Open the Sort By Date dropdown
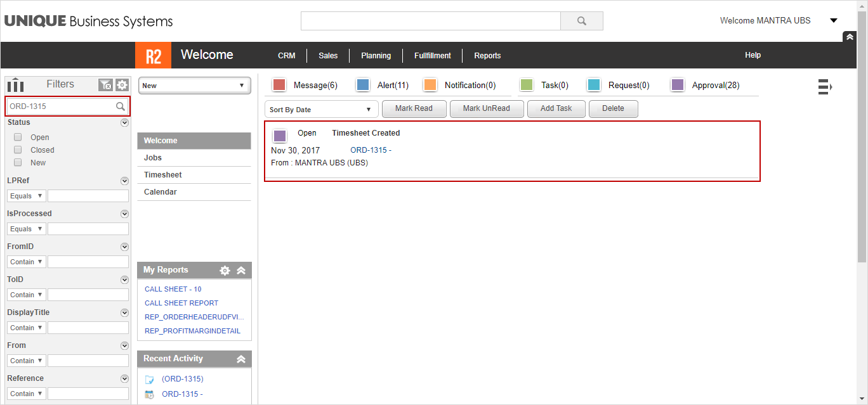This screenshot has height=405, width=868. (x=321, y=110)
